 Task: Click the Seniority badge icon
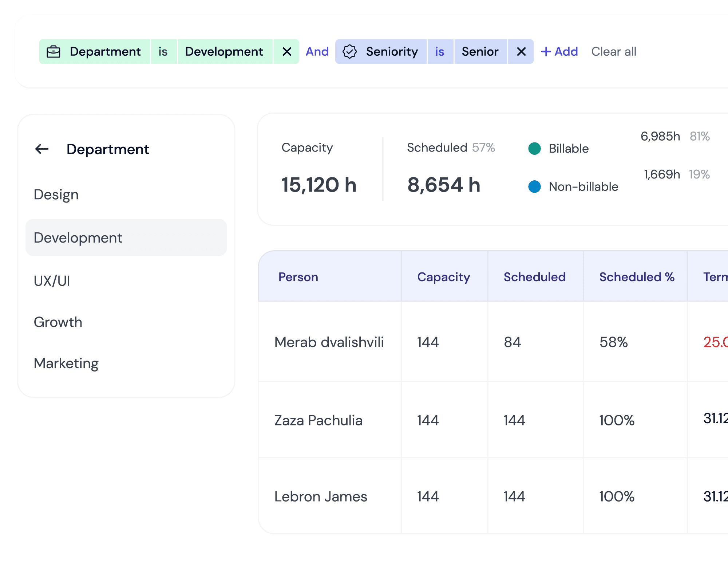pos(349,52)
